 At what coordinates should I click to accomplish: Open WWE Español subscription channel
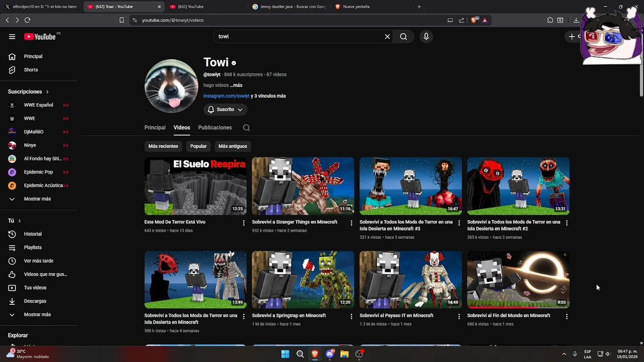point(39,105)
